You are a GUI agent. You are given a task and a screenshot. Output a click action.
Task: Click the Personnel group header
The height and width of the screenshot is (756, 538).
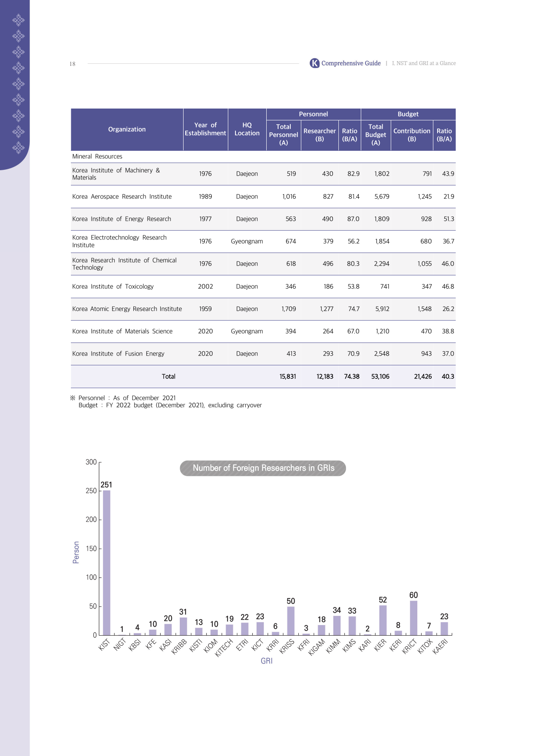click(x=314, y=114)
